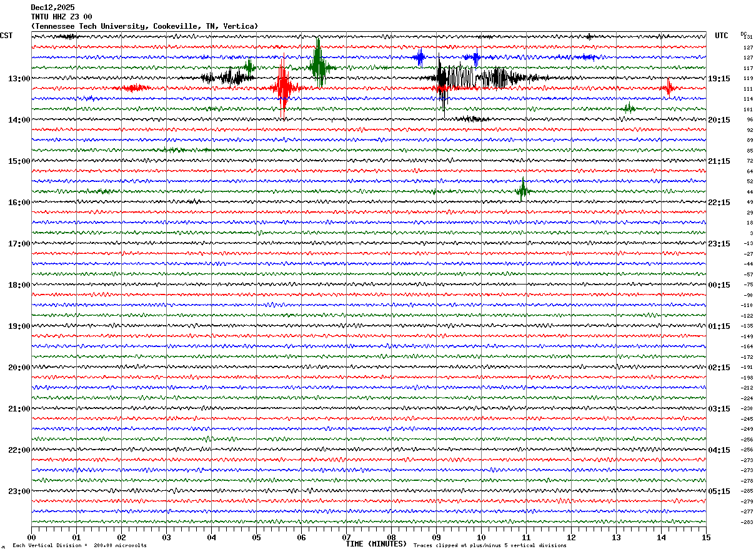Select the '20:00' CST time label
Viewport: 756px width, 554px height.
(x=19, y=368)
